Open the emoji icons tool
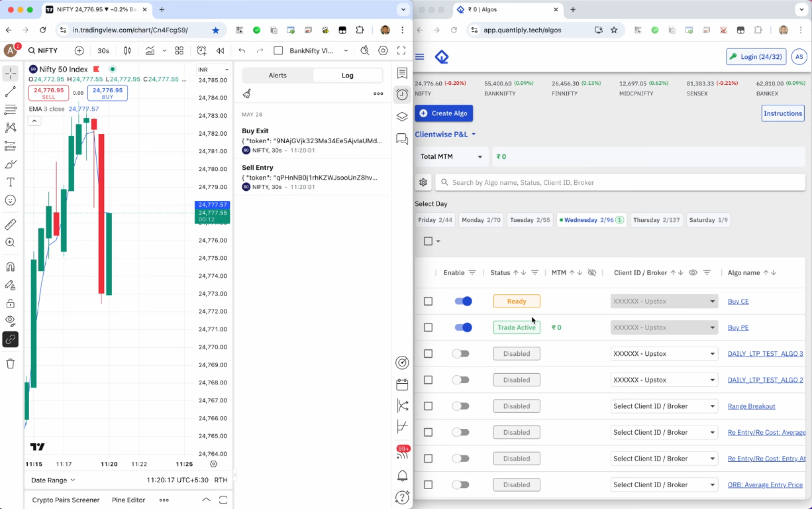Viewport: 812px width, 509px height. 11,200
